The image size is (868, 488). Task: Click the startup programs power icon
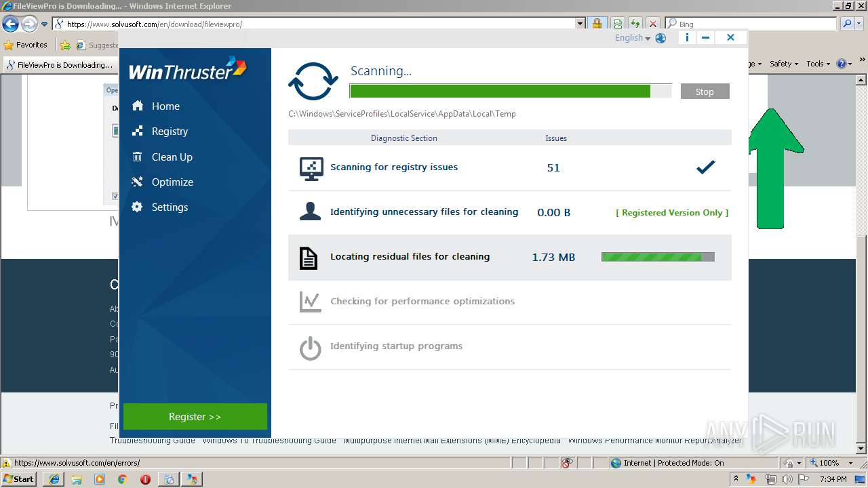coord(310,348)
